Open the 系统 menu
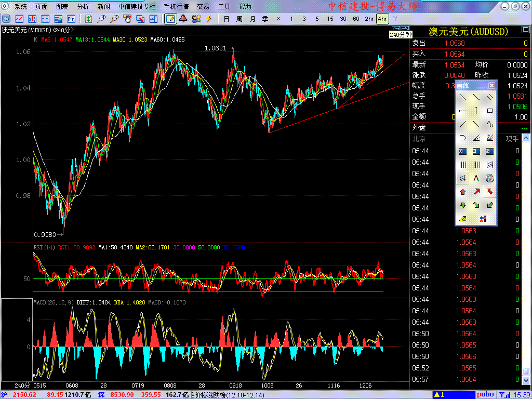Viewport: 532px width, 399px height. [x=21, y=6]
